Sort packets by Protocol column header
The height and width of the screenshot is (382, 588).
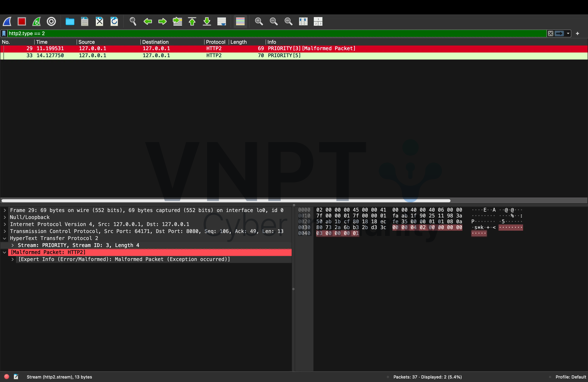(215, 42)
